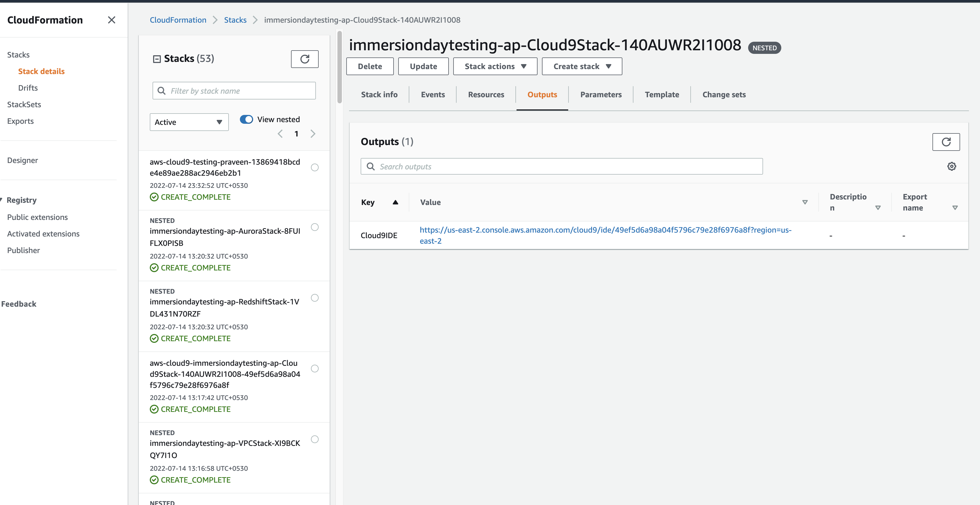Sort outputs by Description column arrow
Viewport: 980px width, 505px height.
(878, 208)
